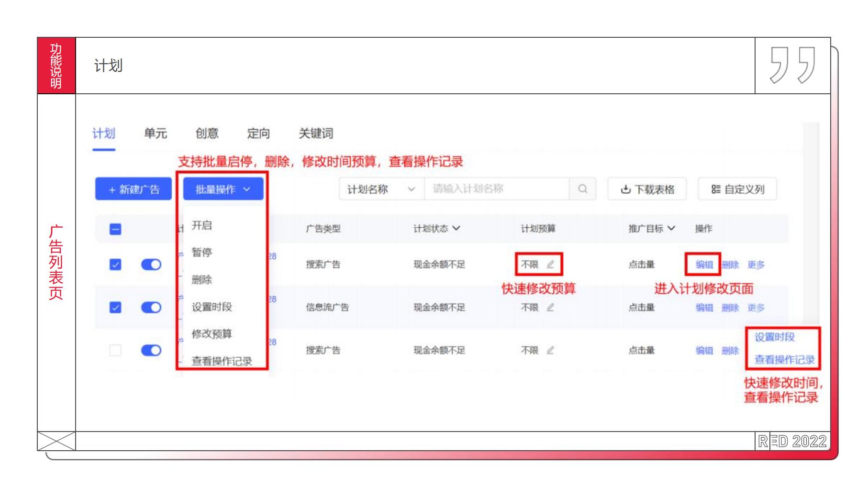Switch to the 计划 tab
Viewport: 868px width, 488px height.
[x=104, y=133]
